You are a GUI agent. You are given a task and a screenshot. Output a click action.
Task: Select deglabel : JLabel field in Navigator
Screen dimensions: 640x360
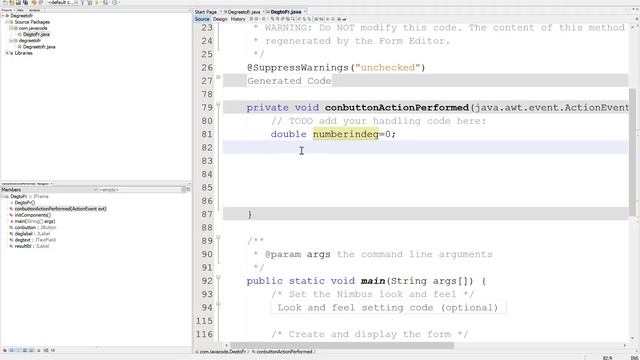(32, 234)
